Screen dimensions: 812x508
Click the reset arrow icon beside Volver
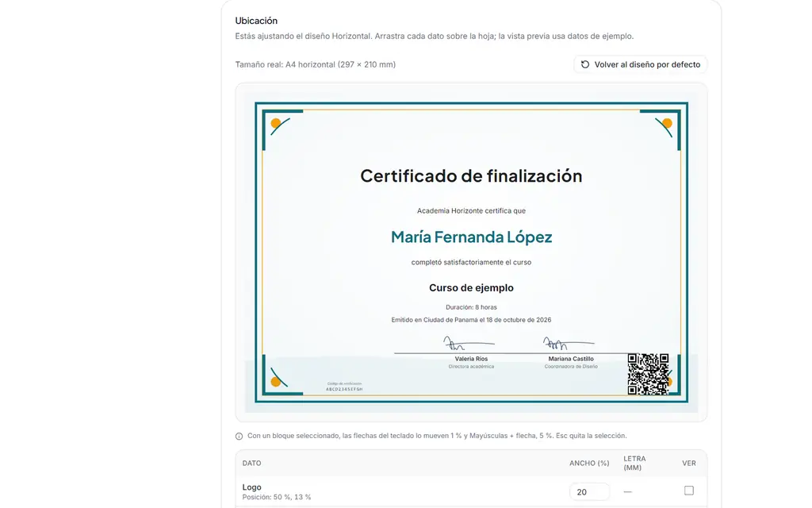coord(584,64)
